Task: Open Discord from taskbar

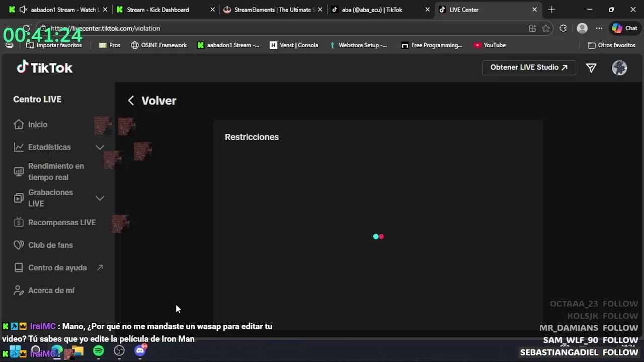Action: (x=140, y=351)
